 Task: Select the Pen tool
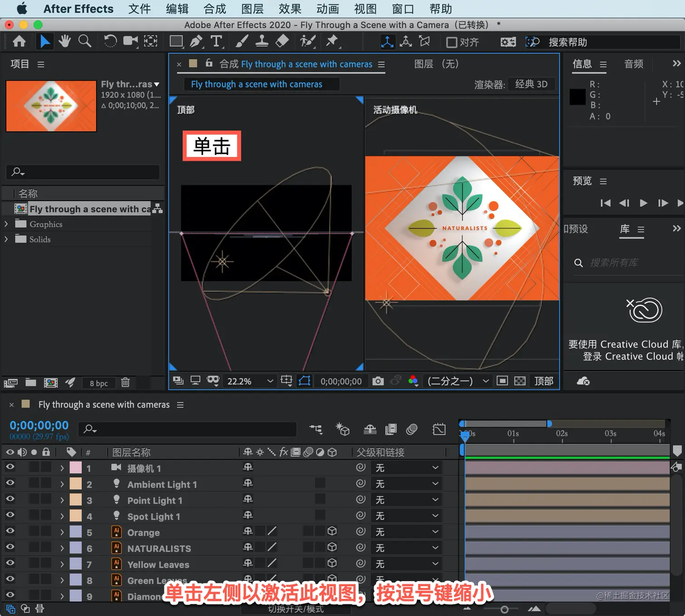pos(196,42)
